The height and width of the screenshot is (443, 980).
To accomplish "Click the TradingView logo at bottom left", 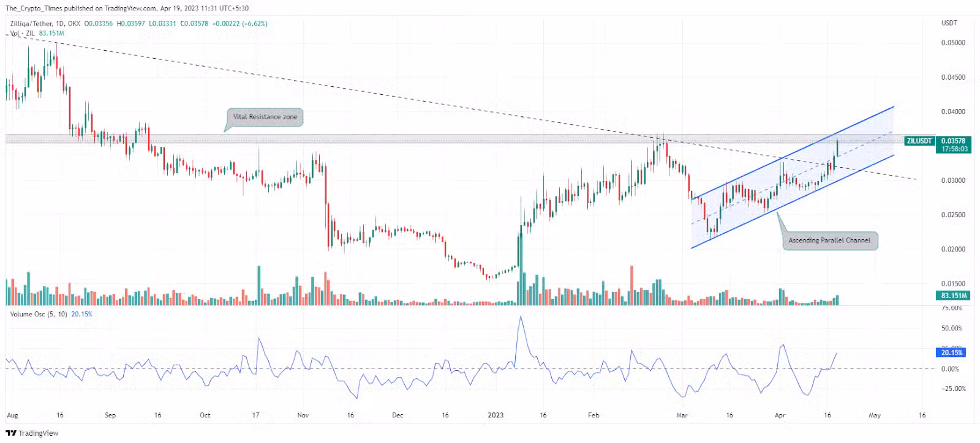I will pyautogui.click(x=32, y=433).
